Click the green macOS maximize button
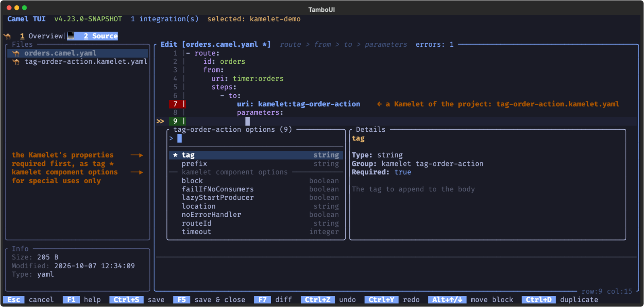The height and width of the screenshot is (307, 644). pos(24,8)
